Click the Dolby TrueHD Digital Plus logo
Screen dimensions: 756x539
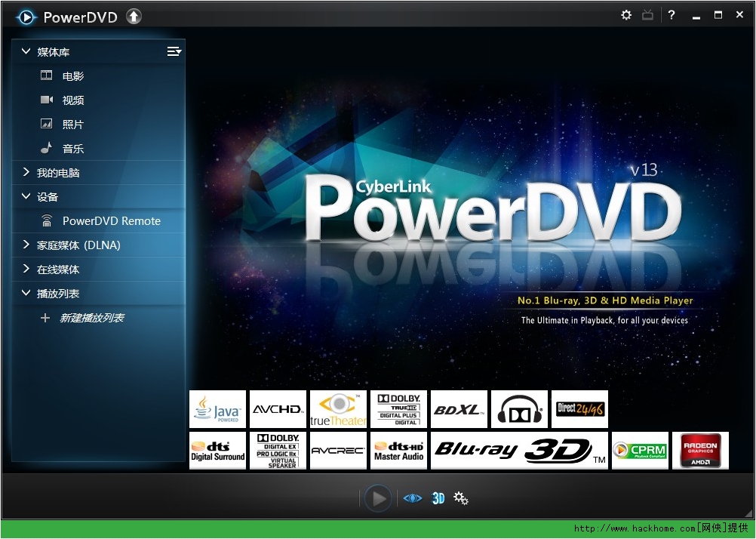pos(398,409)
